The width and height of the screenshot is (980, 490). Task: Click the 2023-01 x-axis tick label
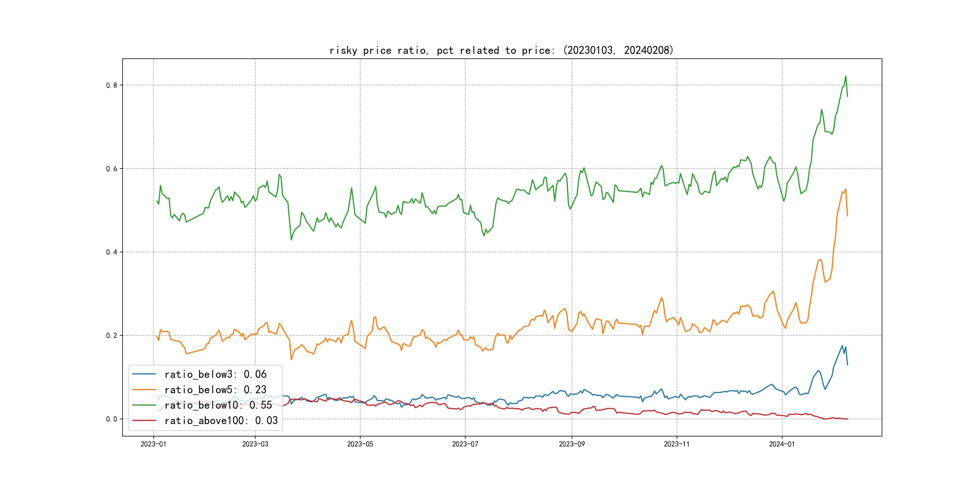(153, 444)
